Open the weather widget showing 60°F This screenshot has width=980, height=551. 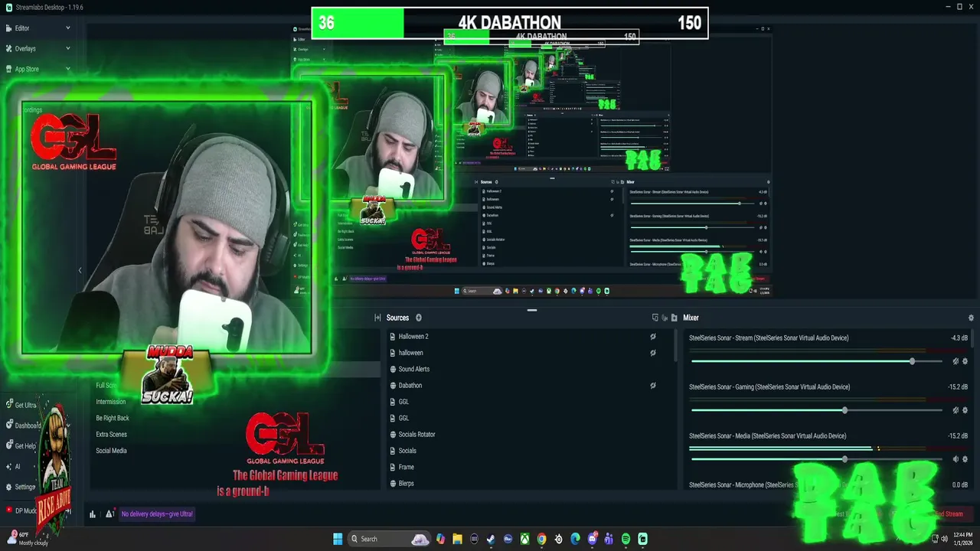click(27, 539)
